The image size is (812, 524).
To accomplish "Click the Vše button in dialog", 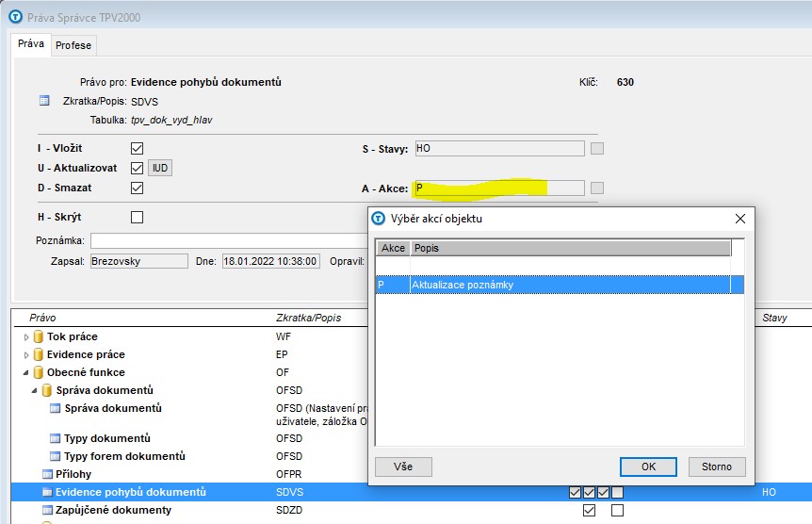I will 403,467.
